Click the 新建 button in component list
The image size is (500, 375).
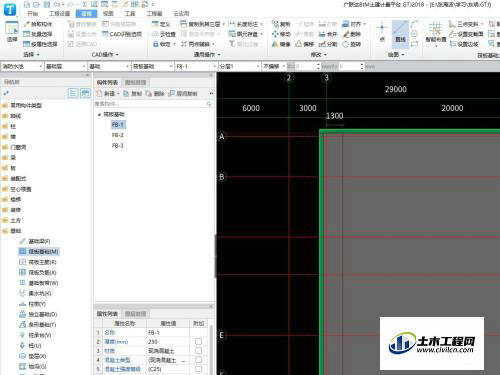click(107, 94)
